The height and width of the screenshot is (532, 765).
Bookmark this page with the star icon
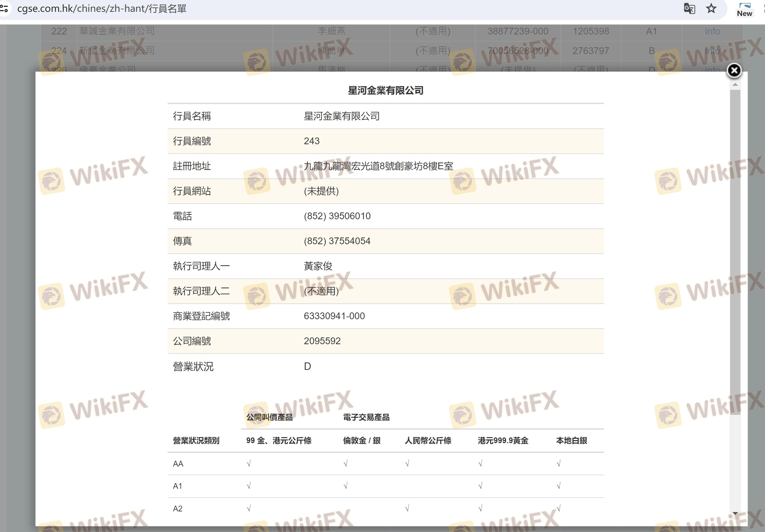click(711, 8)
